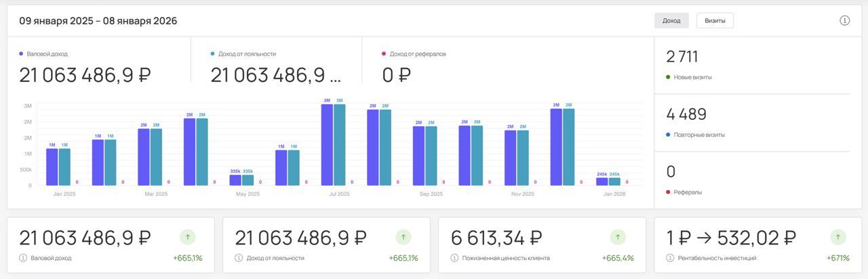Click blue Повторные визиты legend dot
868x279 pixels.
coord(669,135)
